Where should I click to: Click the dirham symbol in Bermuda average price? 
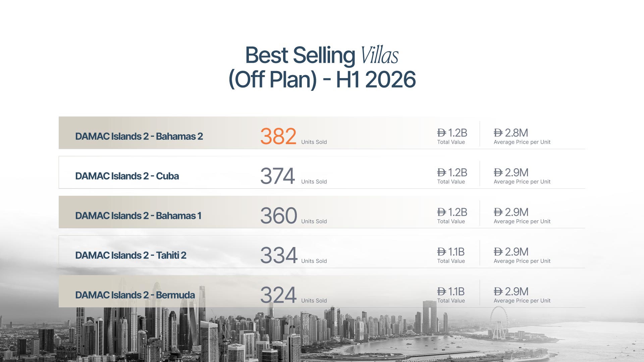pyautogui.click(x=498, y=292)
